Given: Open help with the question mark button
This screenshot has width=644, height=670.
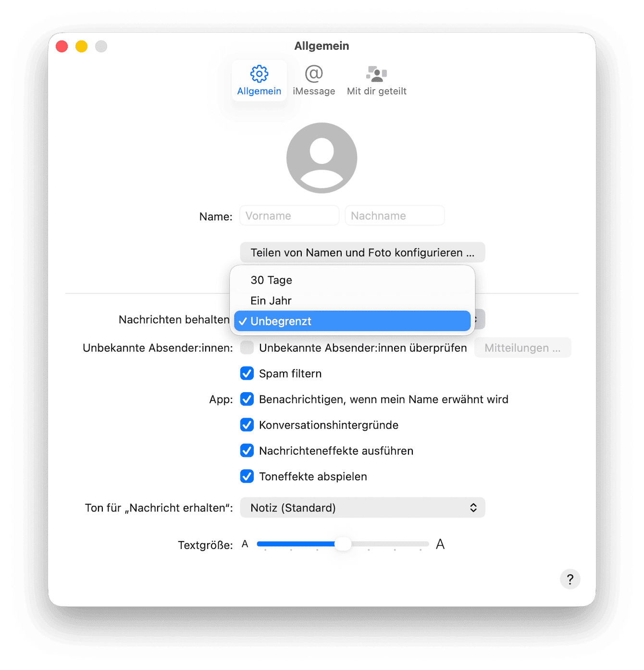Looking at the screenshot, I should point(570,579).
